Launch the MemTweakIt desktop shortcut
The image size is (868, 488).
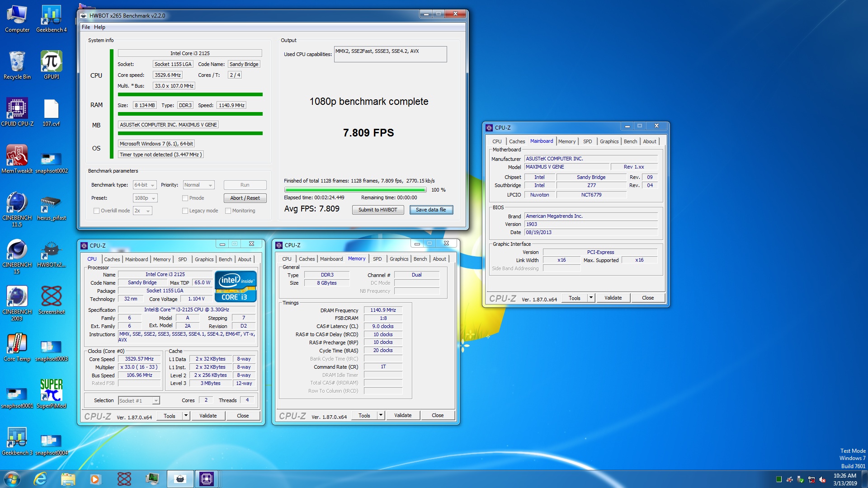17,160
